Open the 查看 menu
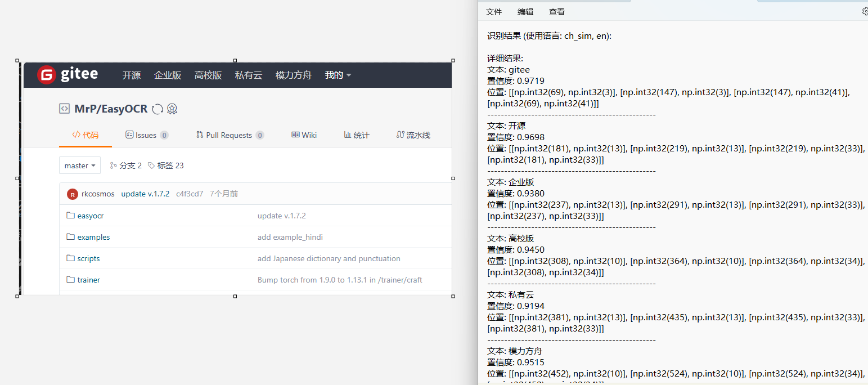 click(556, 11)
